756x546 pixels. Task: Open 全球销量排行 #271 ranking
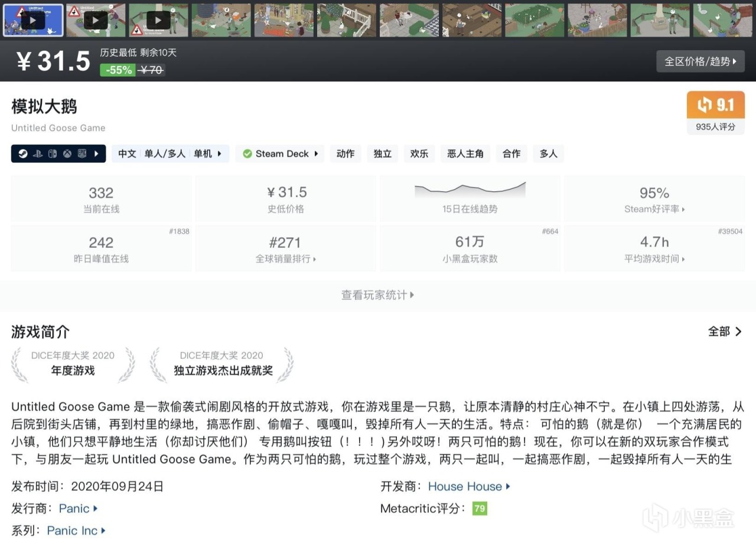coord(285,249)
